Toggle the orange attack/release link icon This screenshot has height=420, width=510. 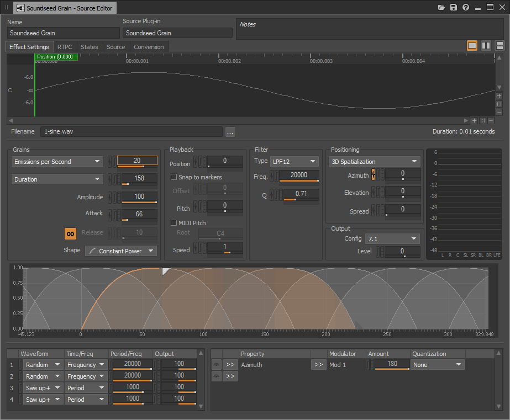point(70,233)
